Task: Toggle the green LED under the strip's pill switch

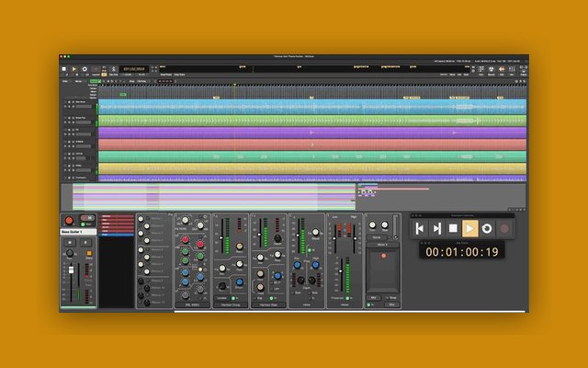Action: 84,224
